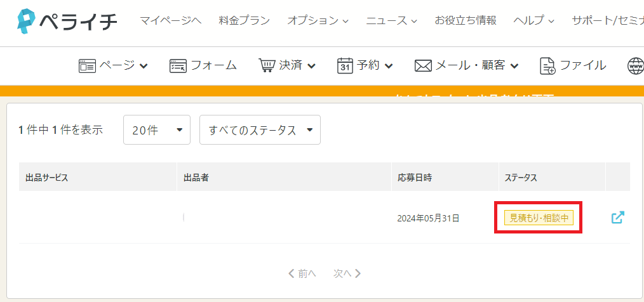644x302 pixels.
Task: Expand the ニュース dropdown menu
Action: 391,21
